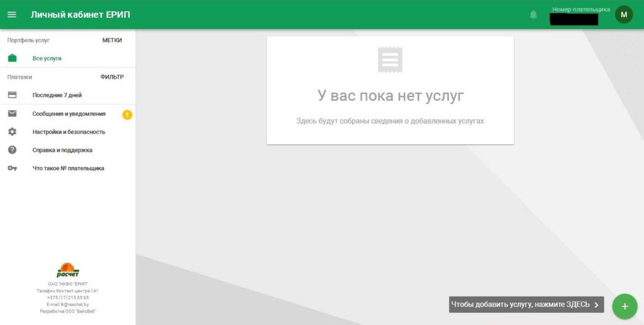Click the 'У вас пока нет услуг' heading
The width and height of the screenshot is (644, 325).
click(390, 96)
